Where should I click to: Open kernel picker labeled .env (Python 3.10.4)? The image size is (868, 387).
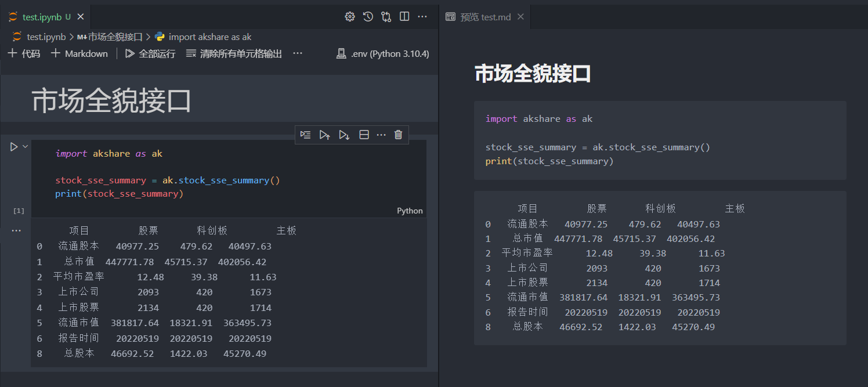(382, 53)
